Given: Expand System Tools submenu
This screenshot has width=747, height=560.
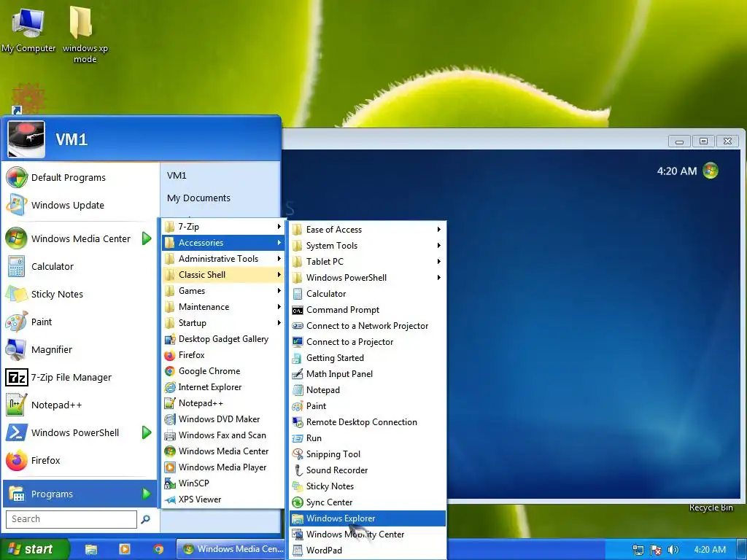Looking at the screenshot, I should 368,246.
